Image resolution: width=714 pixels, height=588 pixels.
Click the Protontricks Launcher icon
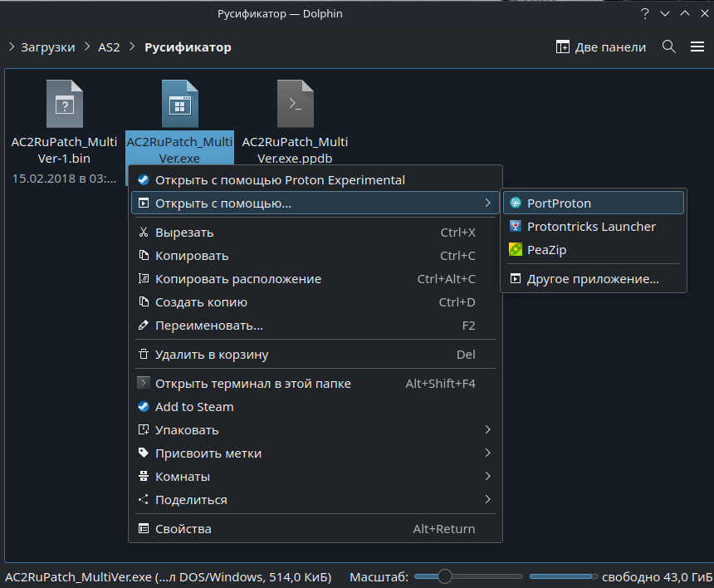pyautogui.click(x=516, y=227)
